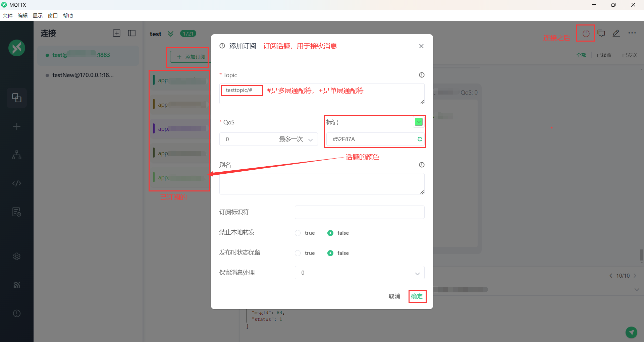Open the QoS dropdown showing 最多一次

268,139
